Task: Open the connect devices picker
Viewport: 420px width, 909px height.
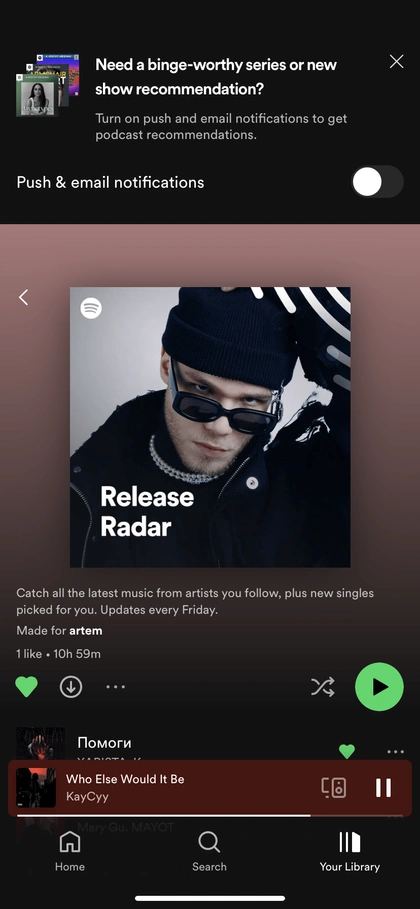Action: 334,787
